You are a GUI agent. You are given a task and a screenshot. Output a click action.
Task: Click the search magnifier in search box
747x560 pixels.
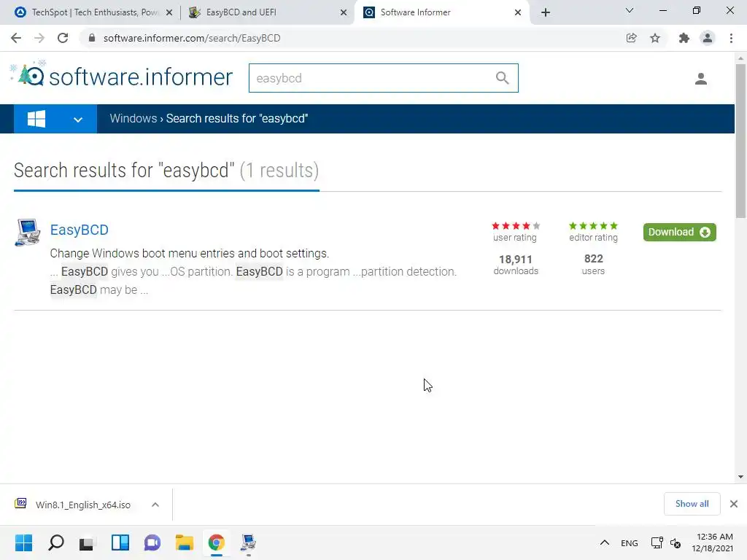[502, 77]
